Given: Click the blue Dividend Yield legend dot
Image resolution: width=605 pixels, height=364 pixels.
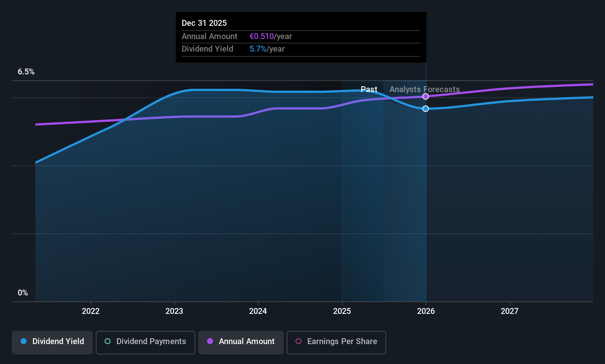Looking at the screenshot, I should tap(24, 341).
